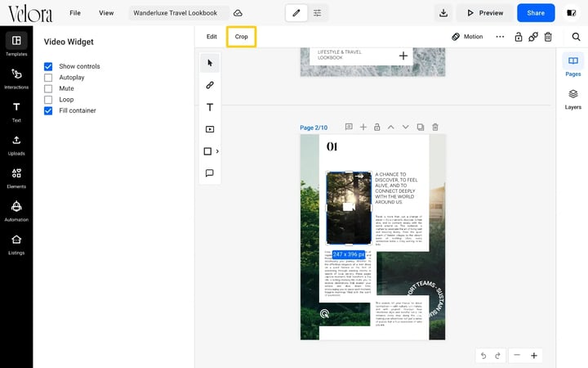Open the account profile avatar

[571, 13]
